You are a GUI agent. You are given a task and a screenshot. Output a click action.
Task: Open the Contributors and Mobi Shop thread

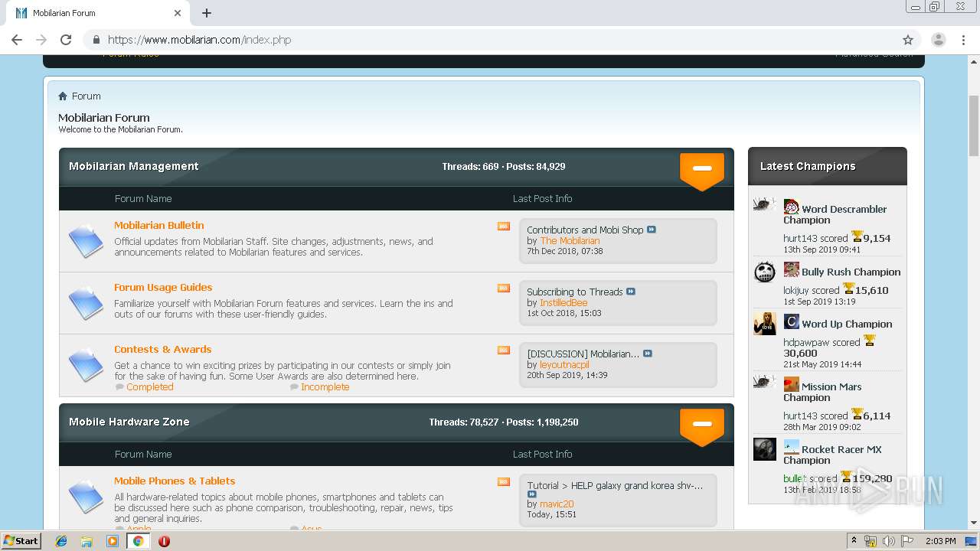point(585,230)
